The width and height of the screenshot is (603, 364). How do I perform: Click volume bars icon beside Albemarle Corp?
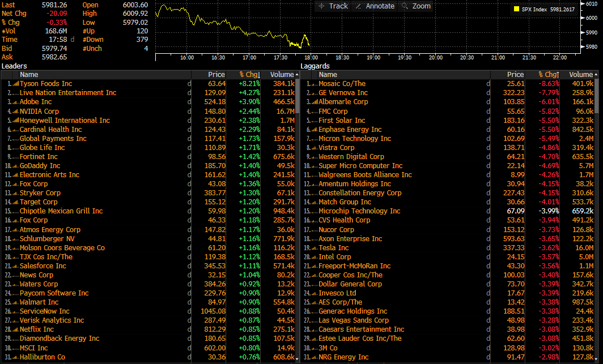coord(314,102)
